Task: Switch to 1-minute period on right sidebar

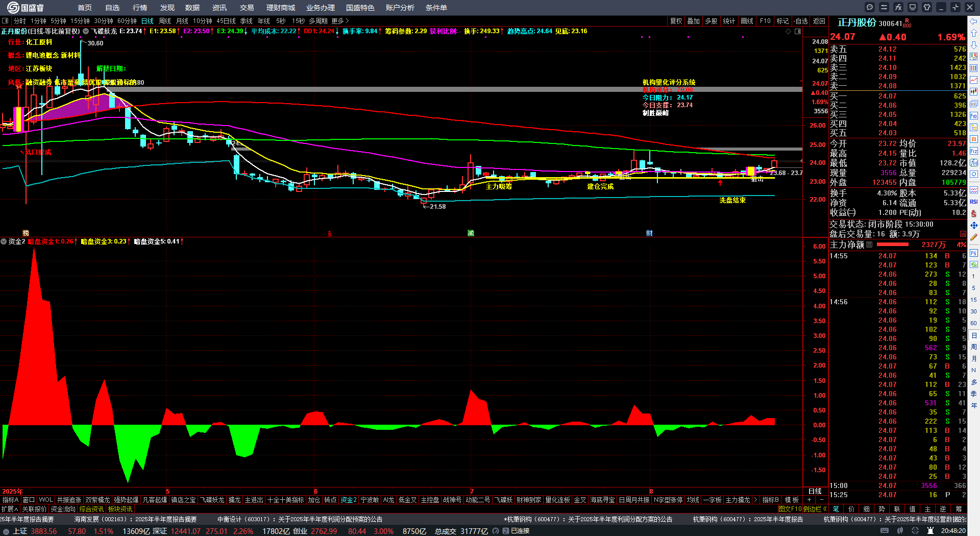Action: 973,276
